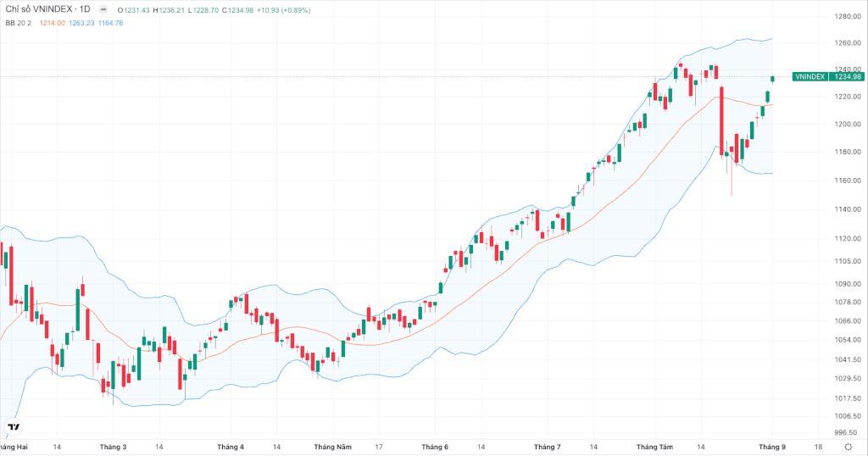
Task: Open chart settings gear icon
Action: (848, 447)
